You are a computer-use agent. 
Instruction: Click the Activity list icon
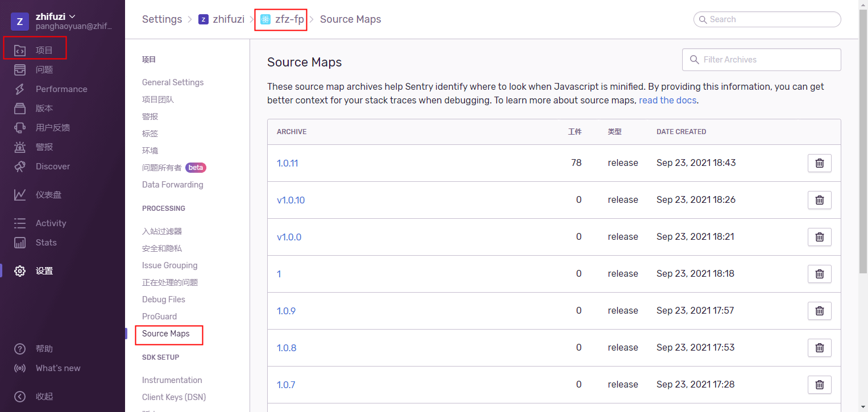coord(20,223)
